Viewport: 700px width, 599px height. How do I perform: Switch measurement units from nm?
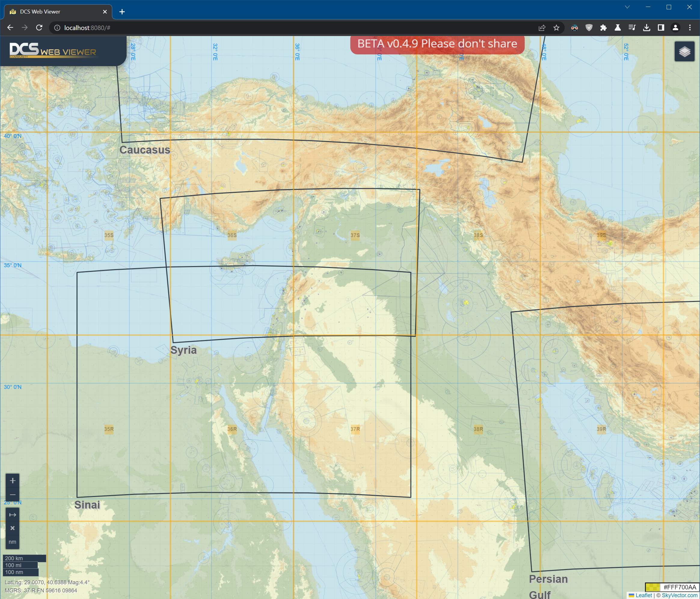click(x=13, y=542)
